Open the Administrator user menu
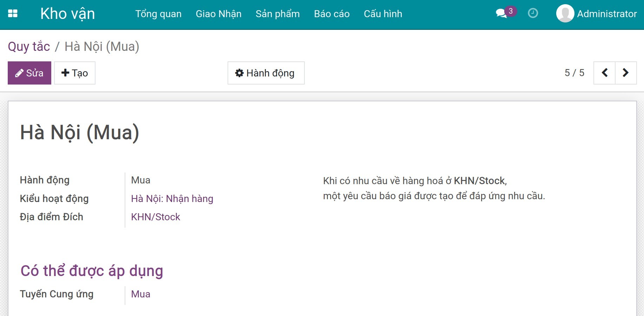Screen dimensions: 644x316 coord(597,14)
